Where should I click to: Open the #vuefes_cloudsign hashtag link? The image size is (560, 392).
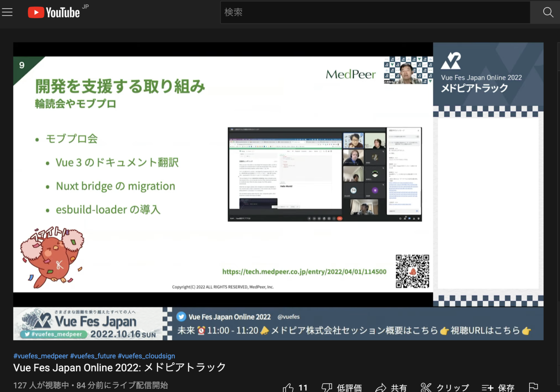(x=146, y=356)
